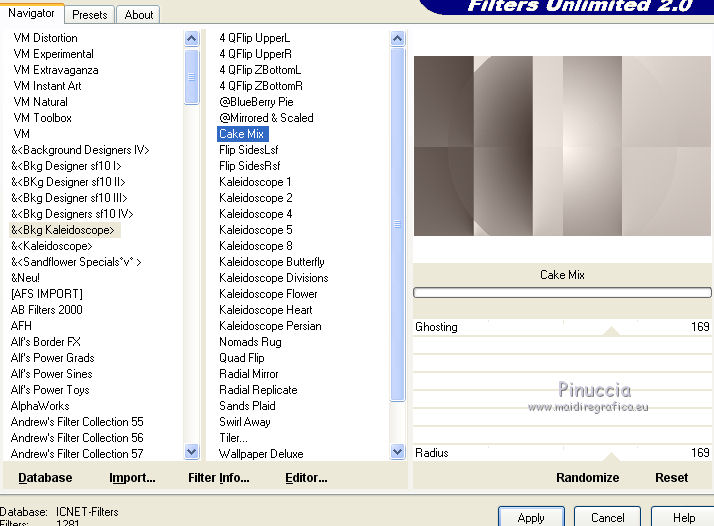Click the filter list scrollbar thumb
This screenshot has width=714, height=526.
[x=398, y=225]
